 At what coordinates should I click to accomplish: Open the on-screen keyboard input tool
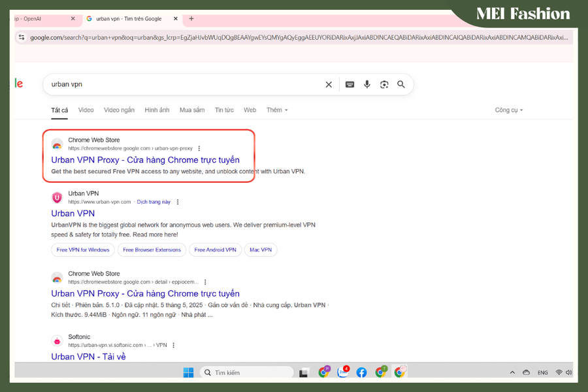coord(350,84)
